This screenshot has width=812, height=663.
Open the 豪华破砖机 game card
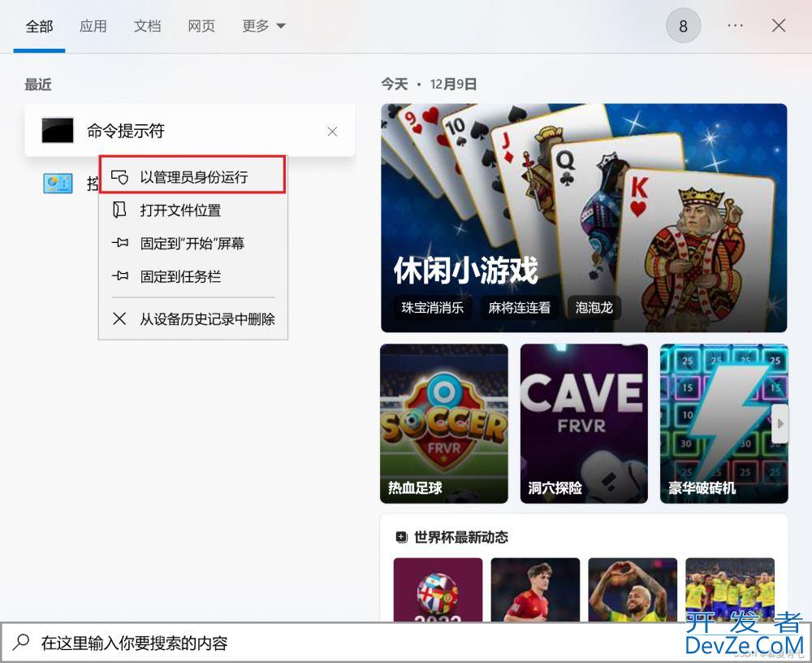pyautogui.click(x=723, y=423)
